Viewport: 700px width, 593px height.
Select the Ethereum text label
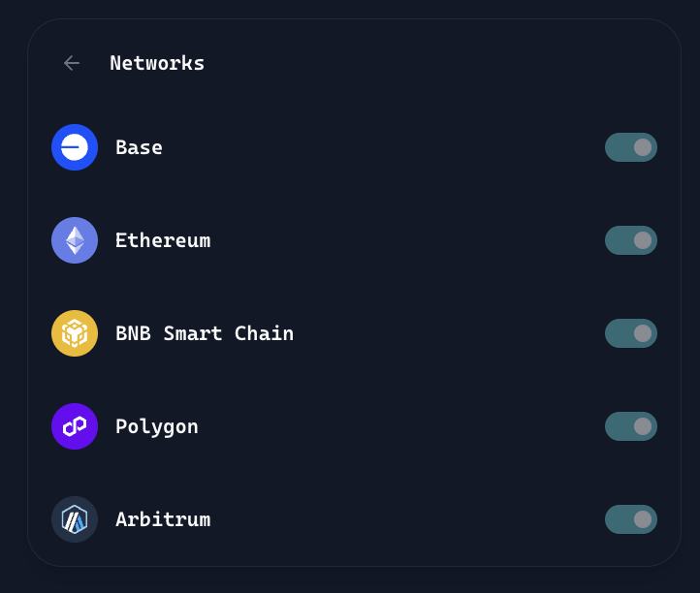pyautogui.click(x=163, y=240)
